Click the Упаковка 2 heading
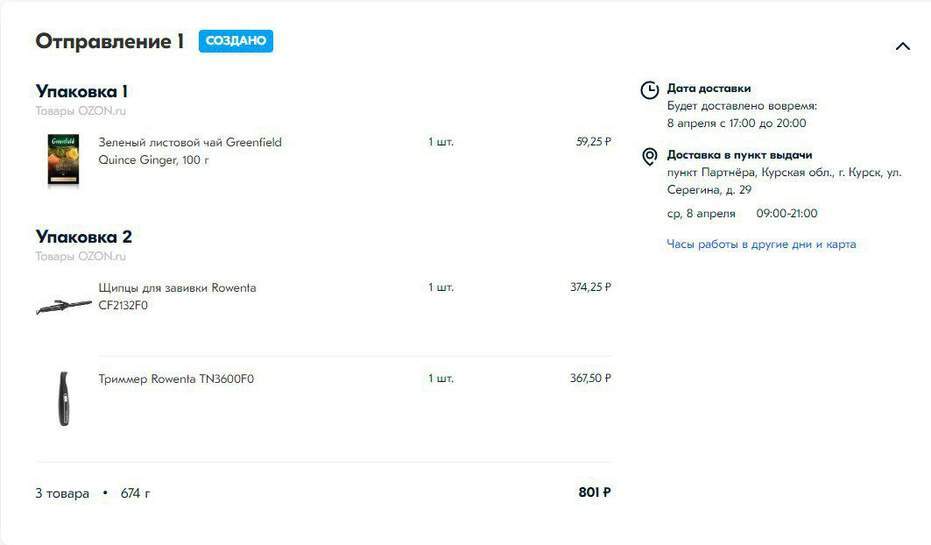 pyautogui.click(x=84, y=237)
